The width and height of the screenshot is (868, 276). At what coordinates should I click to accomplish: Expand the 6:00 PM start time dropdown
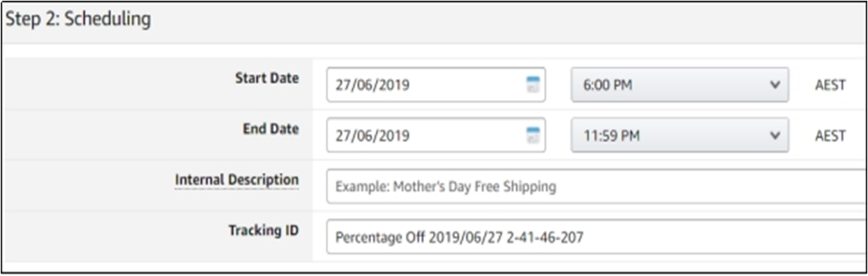671,85
